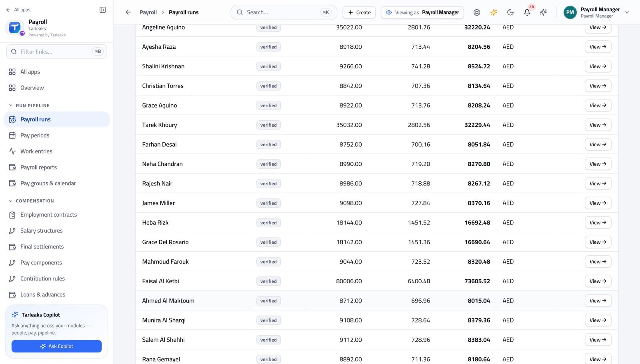Click Tarleaks Copilot title
The image size is (640, 364).
pyautogui.click(x=41, y=315)
